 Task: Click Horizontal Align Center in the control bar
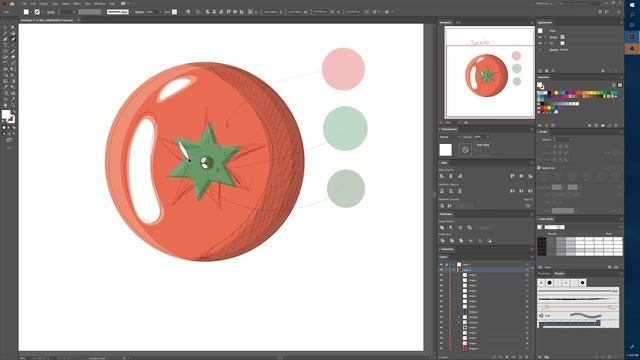point(214,12)
